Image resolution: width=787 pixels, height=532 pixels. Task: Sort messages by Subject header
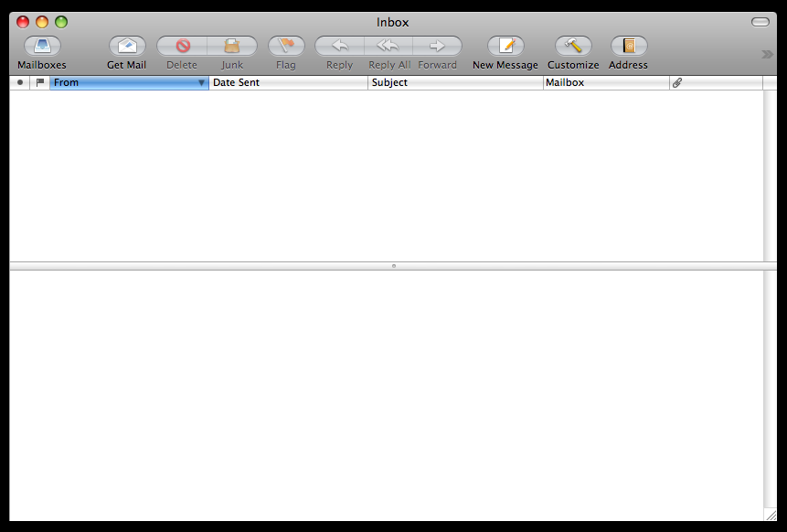point(455,82)
